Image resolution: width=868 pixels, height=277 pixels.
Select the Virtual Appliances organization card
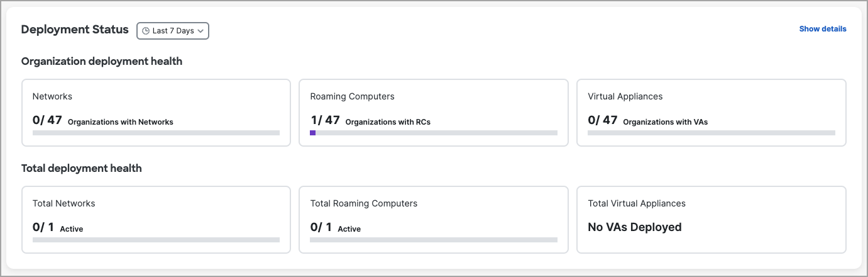click(x=711, y=113)
